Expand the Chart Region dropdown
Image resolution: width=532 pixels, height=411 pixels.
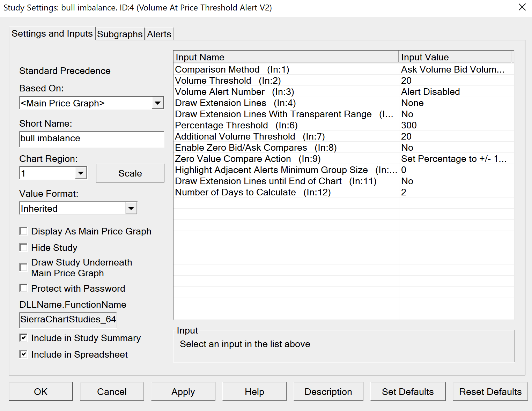point(81,173)
